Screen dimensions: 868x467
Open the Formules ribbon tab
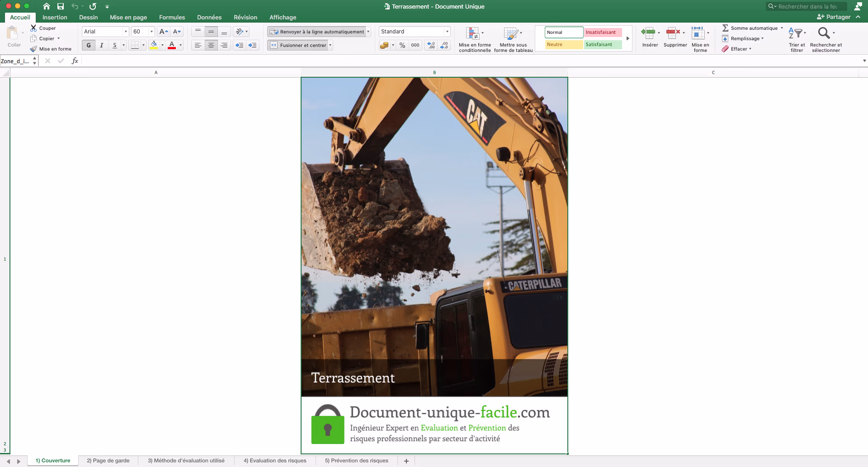pyautogui.click(x=172, y=17)
